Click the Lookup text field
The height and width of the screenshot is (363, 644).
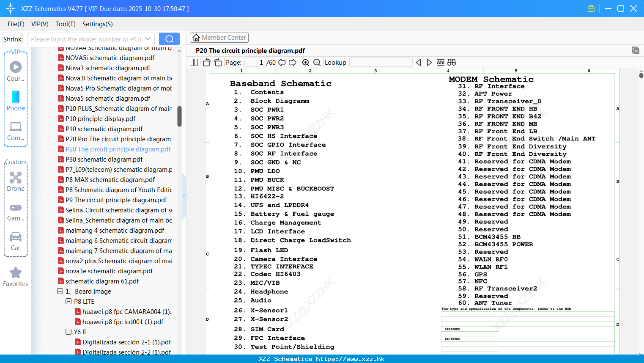coord(381,62)
